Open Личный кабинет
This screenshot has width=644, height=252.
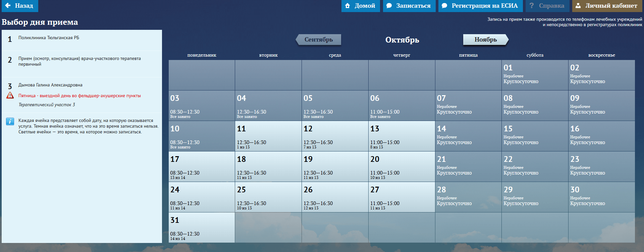(607, 6)
